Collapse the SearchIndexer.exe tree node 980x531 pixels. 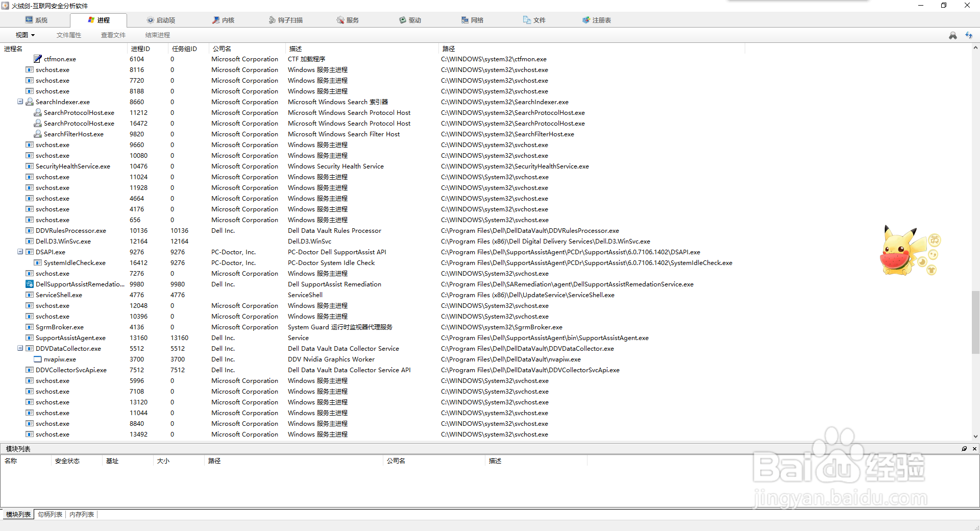pos(20,102)
